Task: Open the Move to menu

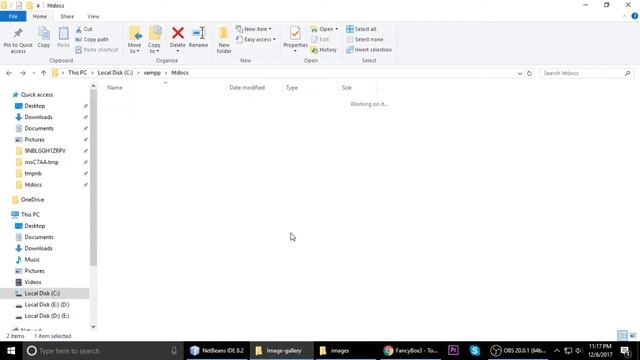Action: pos(134,40)
